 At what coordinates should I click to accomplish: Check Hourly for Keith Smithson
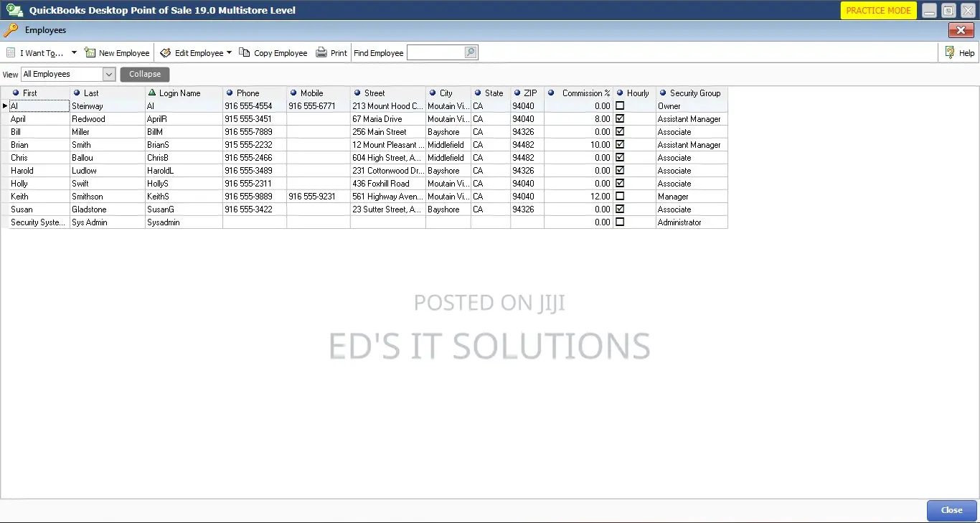(x=620, y=196)
